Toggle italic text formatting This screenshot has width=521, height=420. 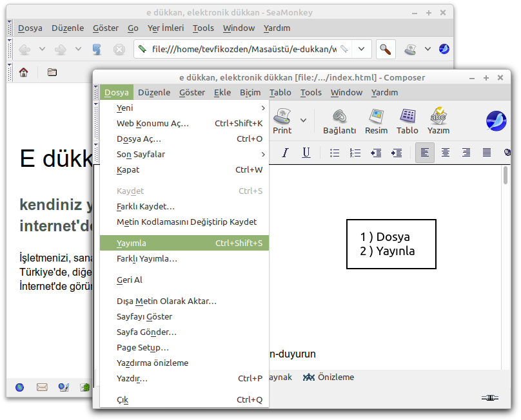[286, 153]
